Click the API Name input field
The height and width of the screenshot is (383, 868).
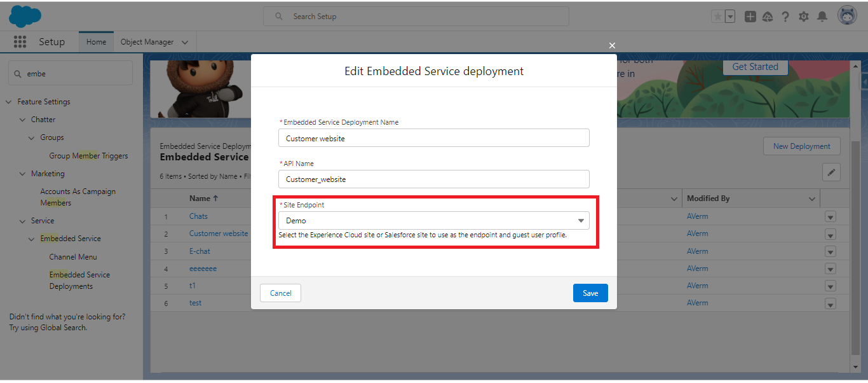click(434, 179)
